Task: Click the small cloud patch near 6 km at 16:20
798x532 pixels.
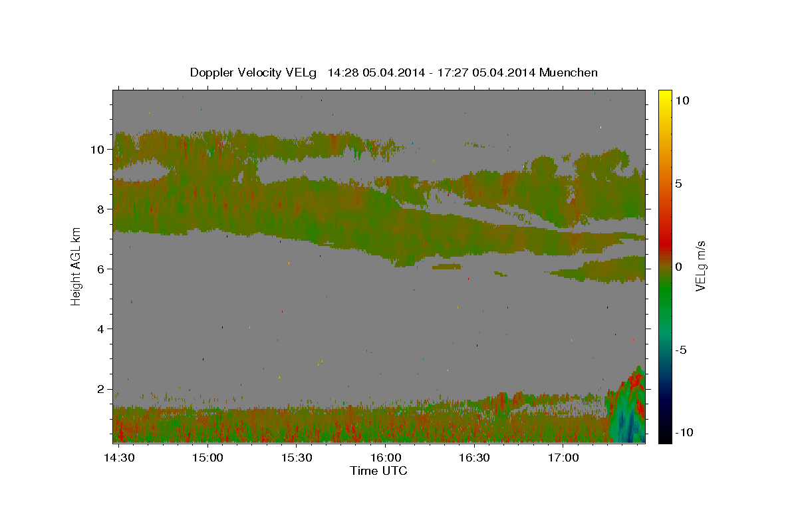Action: [446, 267]
